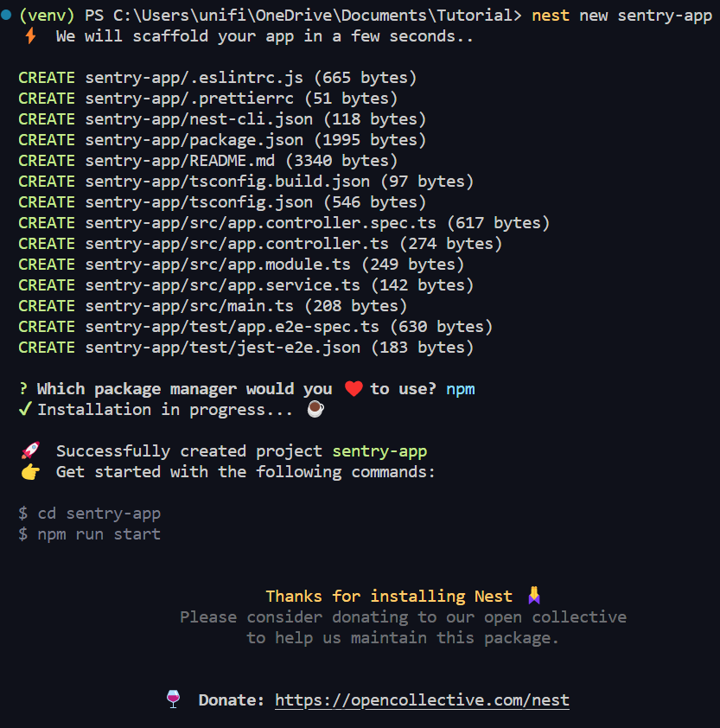Click the app.controller.ts (274 bytes) line
This screenshot has width=720, height=728.
click(x=260, y=244)
